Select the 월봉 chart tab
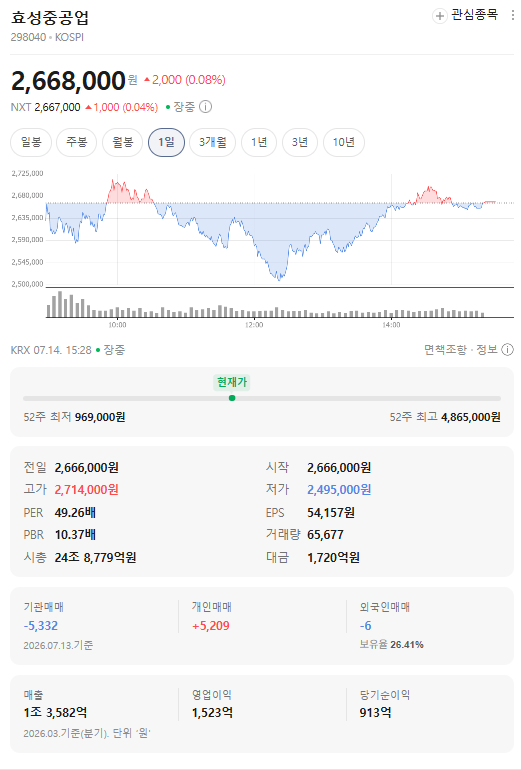521x770 pixels. 122,142
